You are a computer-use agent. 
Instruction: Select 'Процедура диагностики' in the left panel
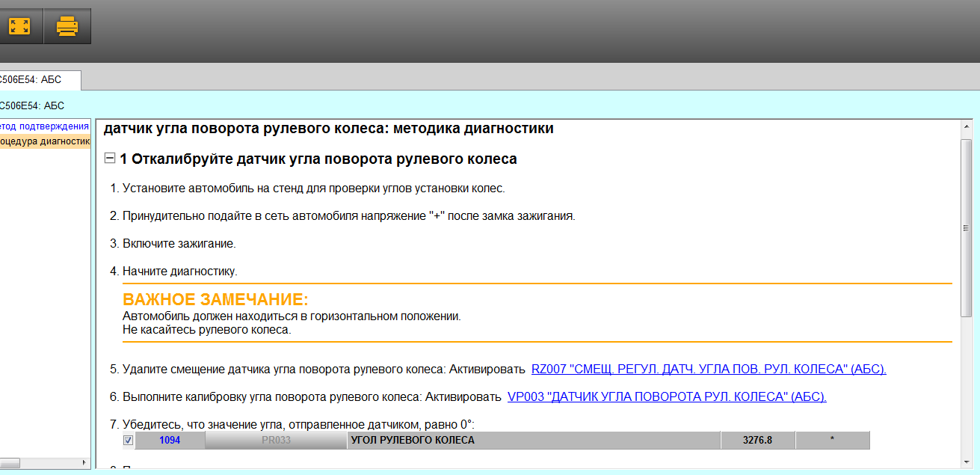pyautogui.click(x=45, y=141)
